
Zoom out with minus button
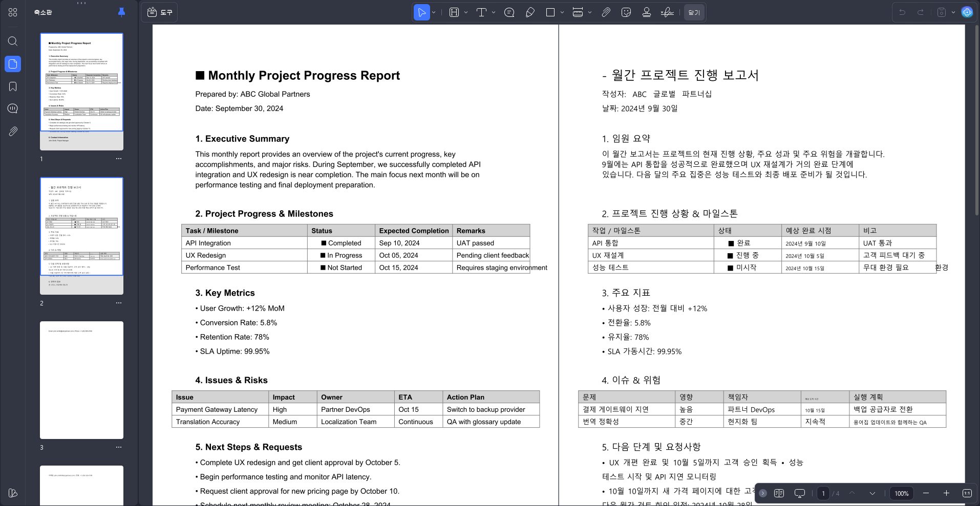926,493
